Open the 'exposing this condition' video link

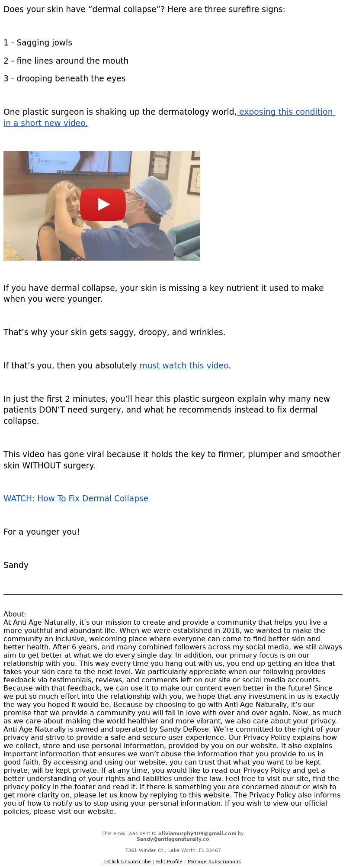169,117
